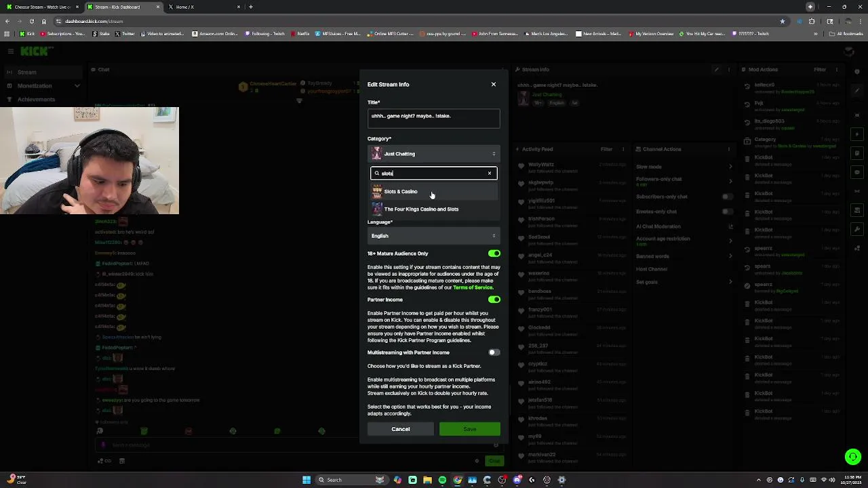Expand Account age restriction setting
The width and height of the screenshot is (868, 488).
tap(684, 241)
